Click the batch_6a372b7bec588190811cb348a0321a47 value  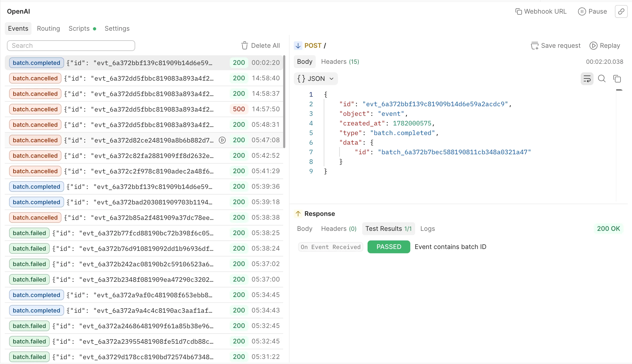[x=454, y=152]
